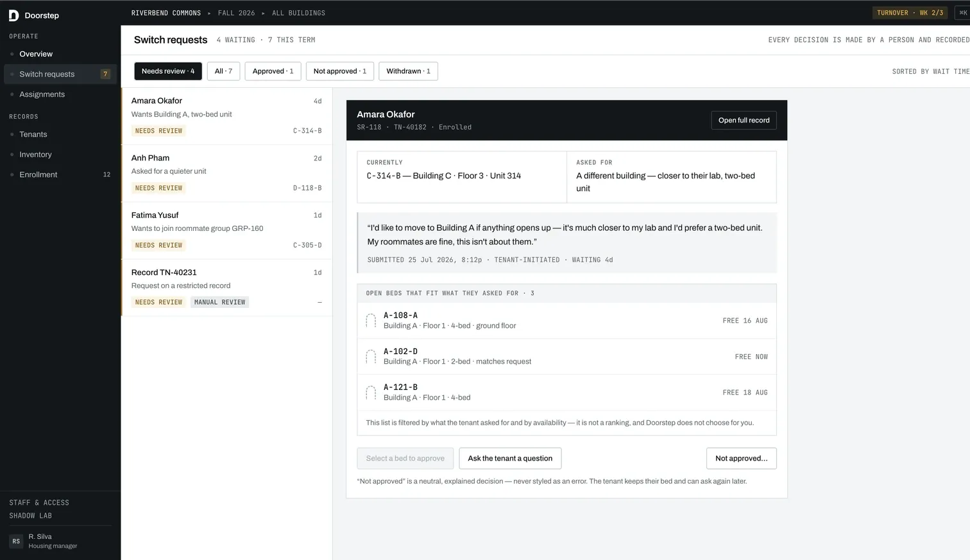Open the Overview page in the sidebar

tap(60, 54)
